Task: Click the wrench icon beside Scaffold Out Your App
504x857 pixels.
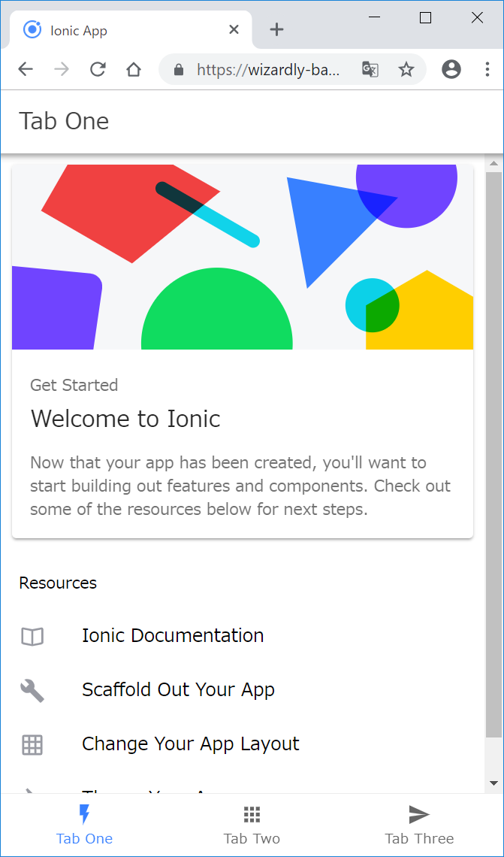Action: click(x=32, y=690)
